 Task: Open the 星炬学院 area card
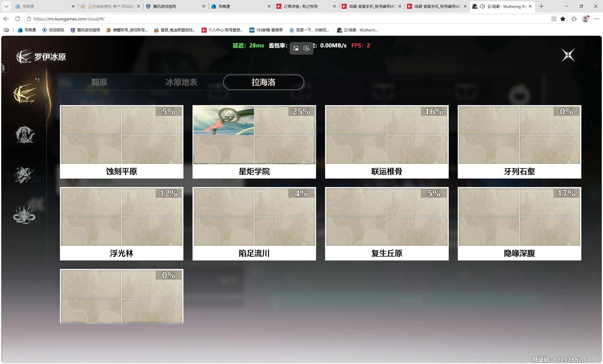tap(254, 142)
